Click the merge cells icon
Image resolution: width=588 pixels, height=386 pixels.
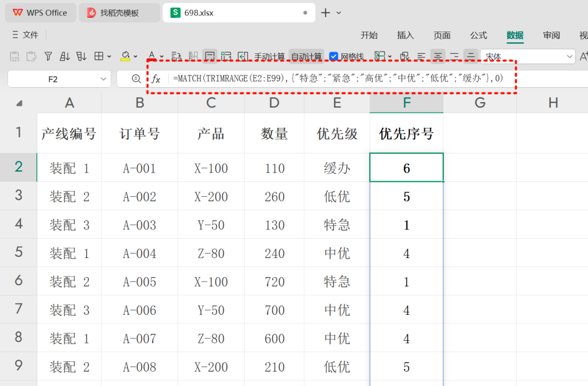405,57
